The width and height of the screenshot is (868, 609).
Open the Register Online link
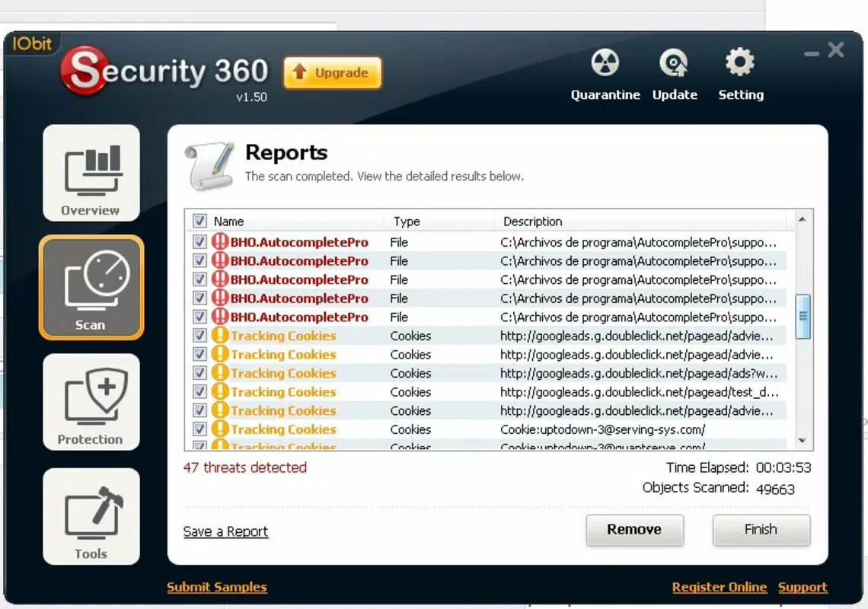click(720, 587)
